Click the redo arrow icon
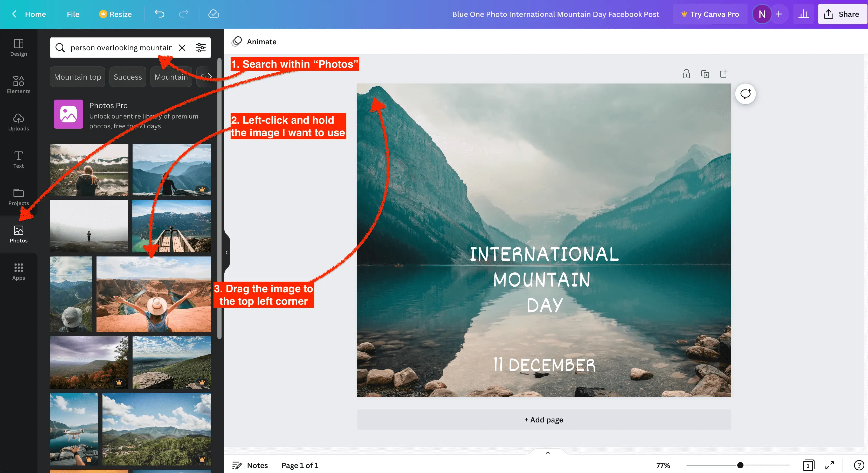This screenshot has width=868, height=473. coord(184,14)
